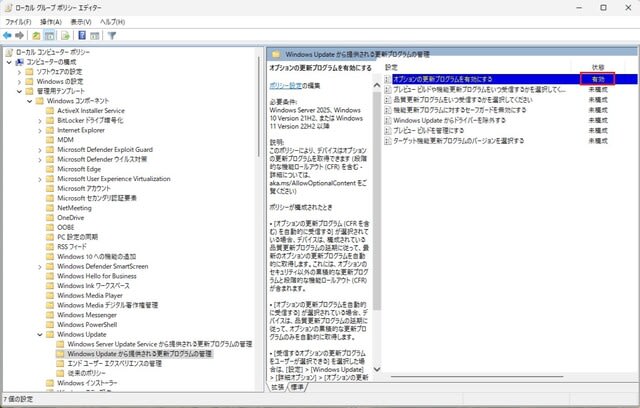Viewport: 640px width, 408px height.
Task: Click the ポリシー設定 edit link
Action: tap(285, 85)
